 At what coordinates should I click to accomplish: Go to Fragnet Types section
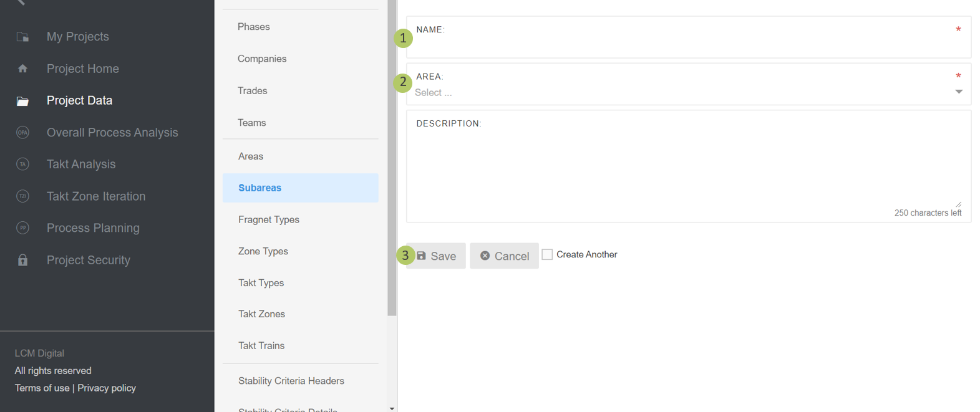coord(269,219)
